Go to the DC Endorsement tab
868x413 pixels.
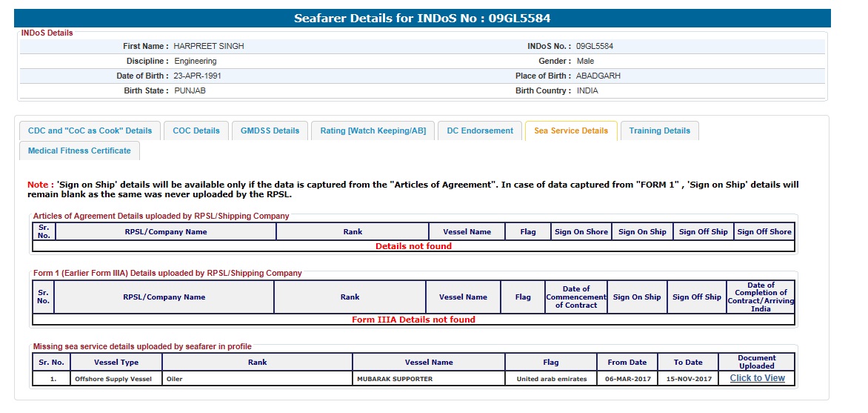pos(479,130)
